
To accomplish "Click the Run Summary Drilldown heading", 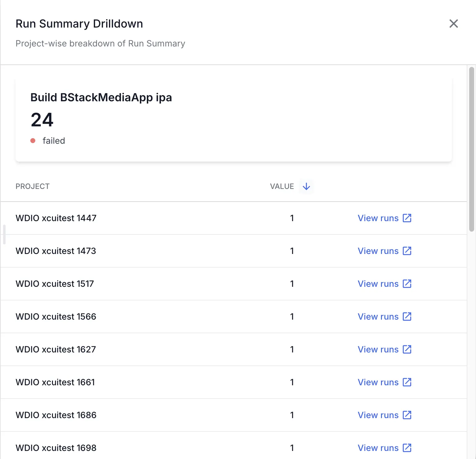I will tap(79, 24).
